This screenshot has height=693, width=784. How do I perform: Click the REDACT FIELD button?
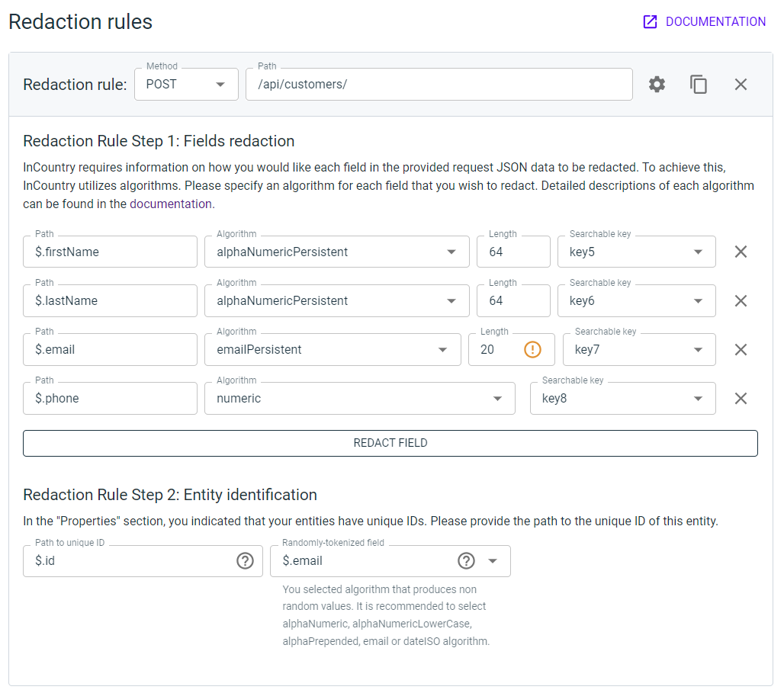(390, 443)
